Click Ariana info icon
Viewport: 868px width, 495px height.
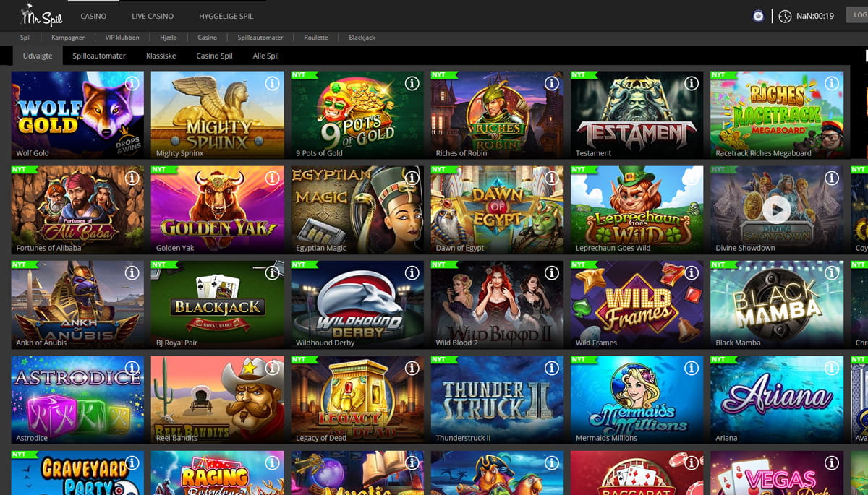coord(831,369)
